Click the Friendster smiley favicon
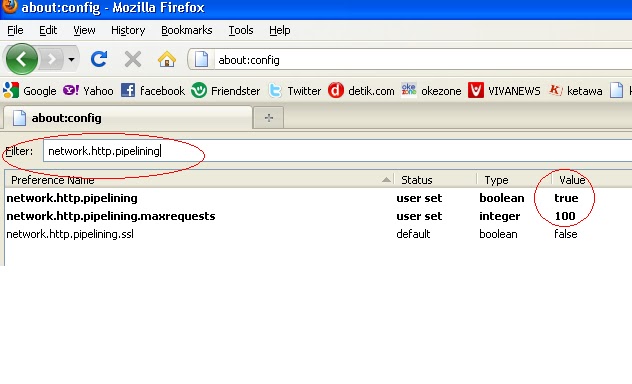Screen dimensions: 632x384 pos(199,90)
